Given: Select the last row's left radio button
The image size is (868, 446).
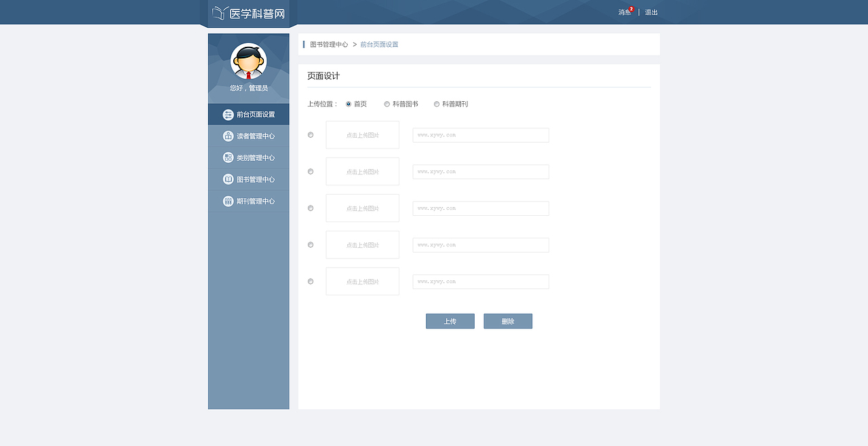Looking at the screenshot, I should (311, 281).
